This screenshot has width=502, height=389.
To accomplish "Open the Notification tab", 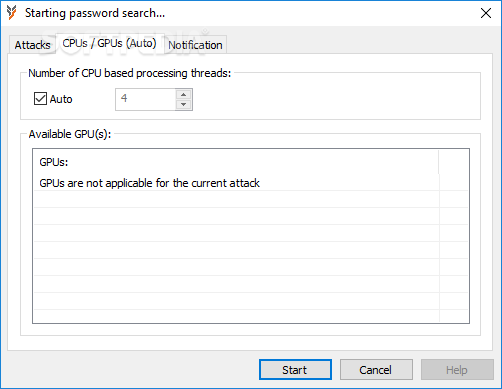I will 195,45.
